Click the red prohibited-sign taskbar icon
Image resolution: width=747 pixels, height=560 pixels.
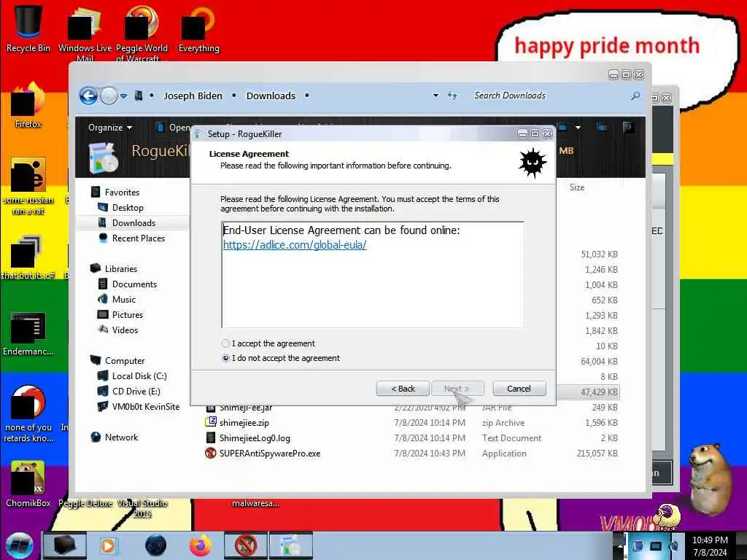point(246,545)
